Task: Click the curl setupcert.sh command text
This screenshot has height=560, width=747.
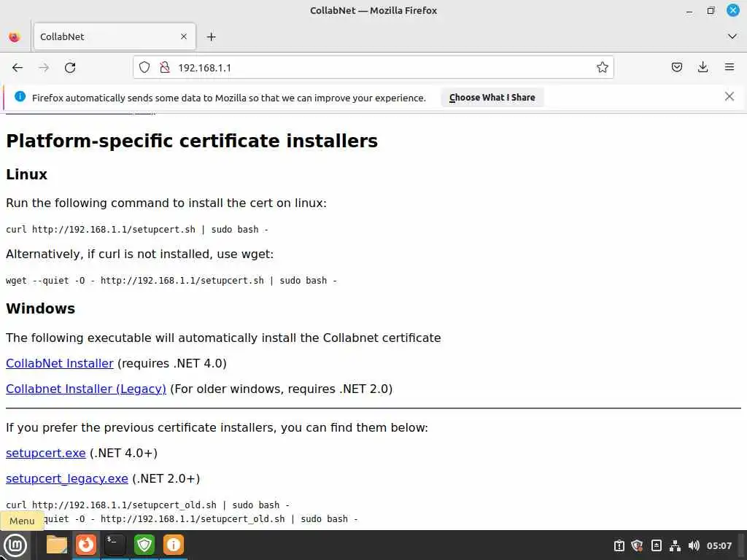Action: click(137, 230)
